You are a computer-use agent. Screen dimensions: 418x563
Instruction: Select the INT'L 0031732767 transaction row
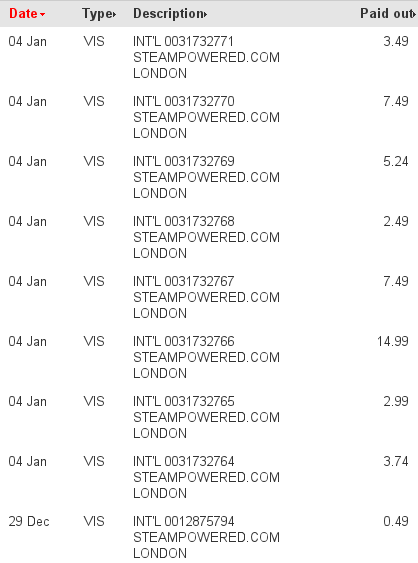click(x=209, y=297)
